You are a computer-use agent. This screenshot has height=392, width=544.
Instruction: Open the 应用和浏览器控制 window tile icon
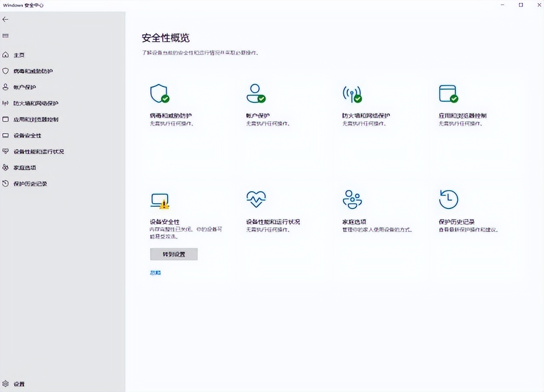(448, 94)
